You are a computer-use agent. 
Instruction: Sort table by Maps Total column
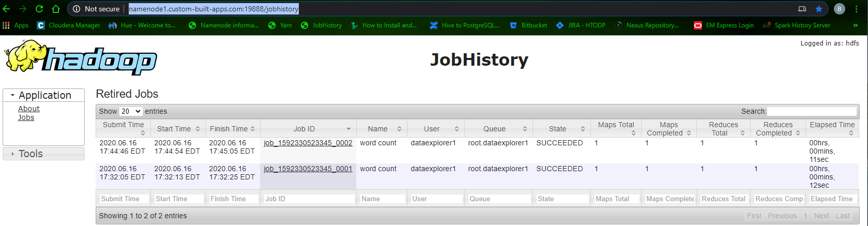point(616,128)
